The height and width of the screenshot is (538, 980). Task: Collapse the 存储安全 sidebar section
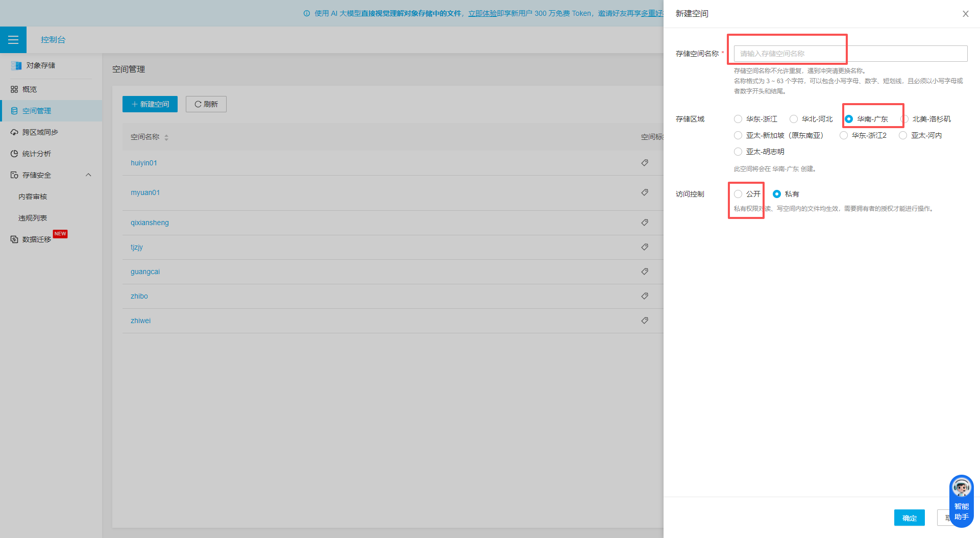(88, 175)
